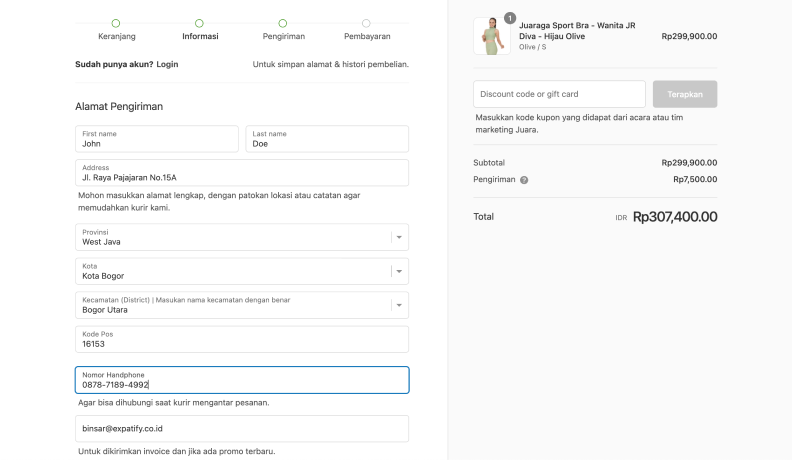This screenshot has width=792, height=460.
Task: Focus the Last name field
Action: point(327,139)
